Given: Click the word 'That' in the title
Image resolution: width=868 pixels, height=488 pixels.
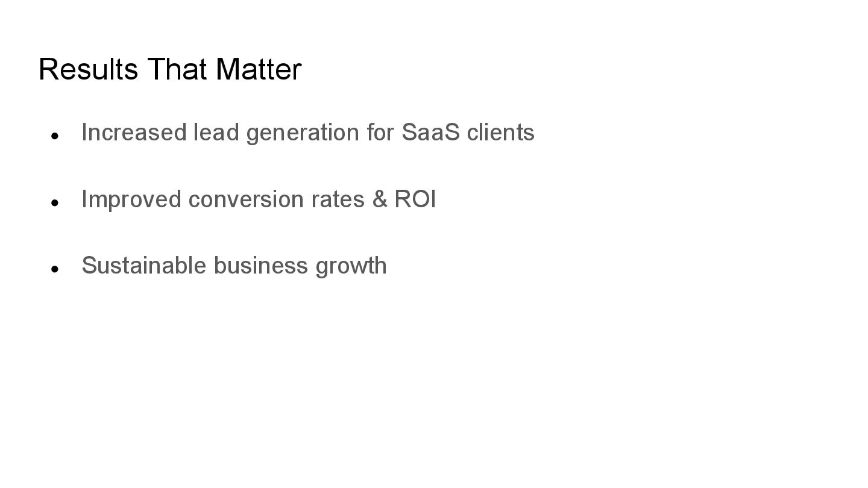Looking at the screenshot, I should click(178, 69).
